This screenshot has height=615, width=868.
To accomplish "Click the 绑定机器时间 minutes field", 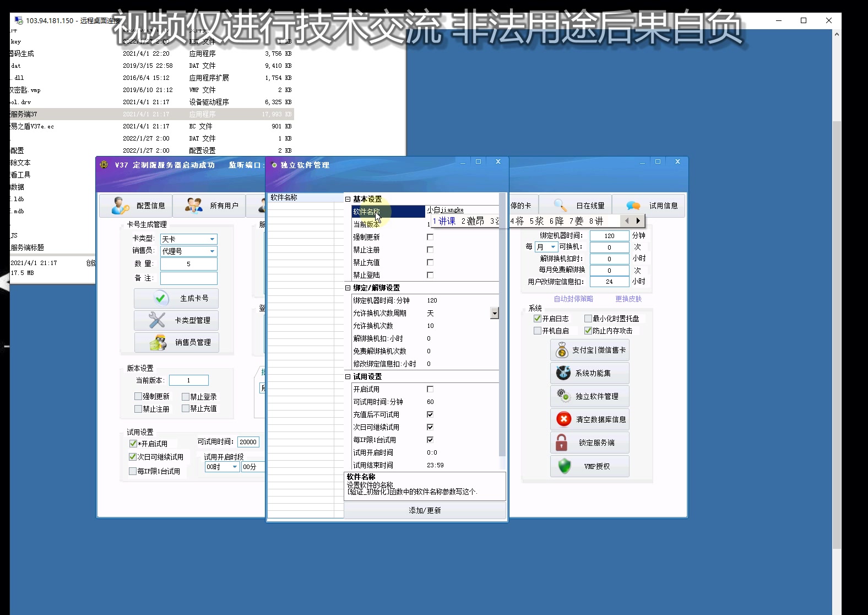I will pyautogui.click(x=609, y=235).
